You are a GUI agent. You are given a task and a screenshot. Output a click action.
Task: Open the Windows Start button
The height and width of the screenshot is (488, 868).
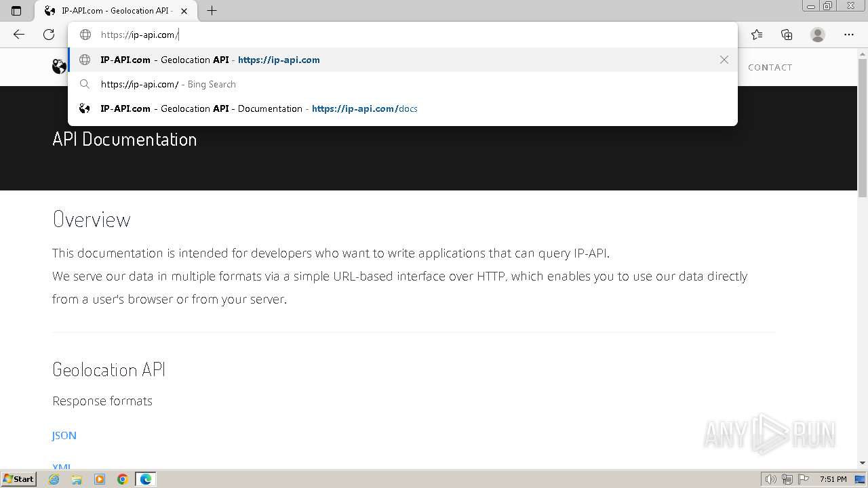(x=18, y=479)
